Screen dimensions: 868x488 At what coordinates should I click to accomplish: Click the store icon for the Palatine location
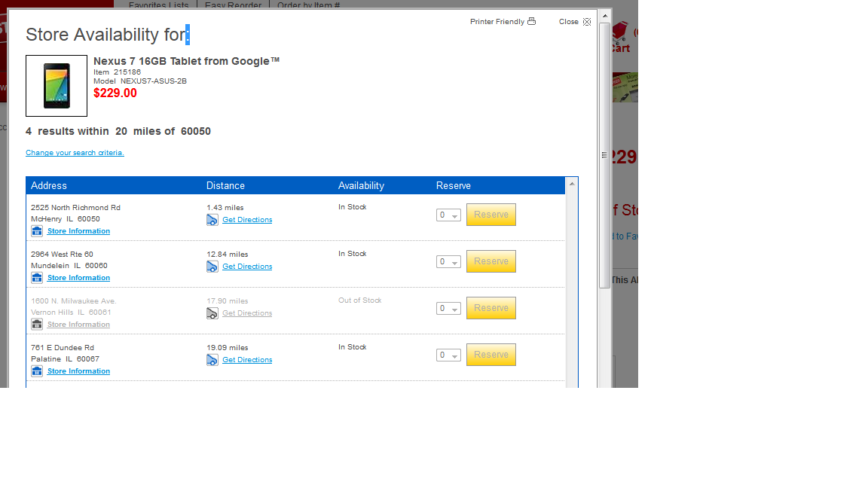click(36, 371)
